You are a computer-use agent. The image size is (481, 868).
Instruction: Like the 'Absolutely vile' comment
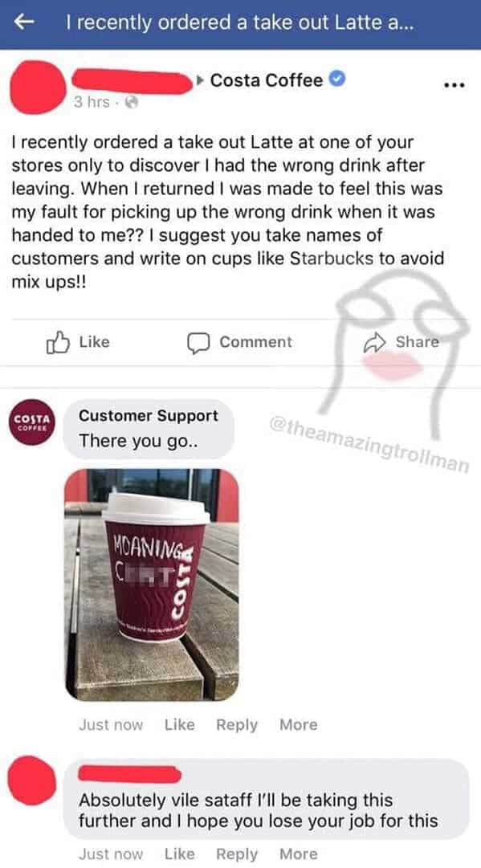(179, 854)
